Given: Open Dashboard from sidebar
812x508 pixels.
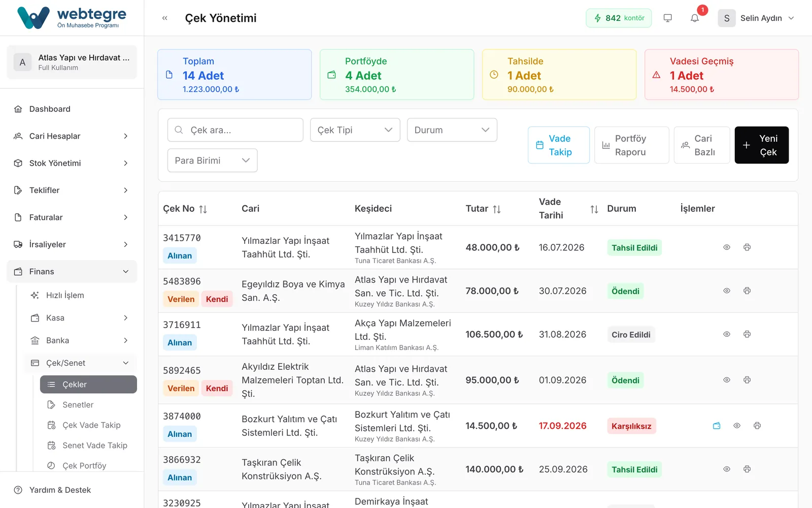Looking at the screenshot, I should (72, 109).
